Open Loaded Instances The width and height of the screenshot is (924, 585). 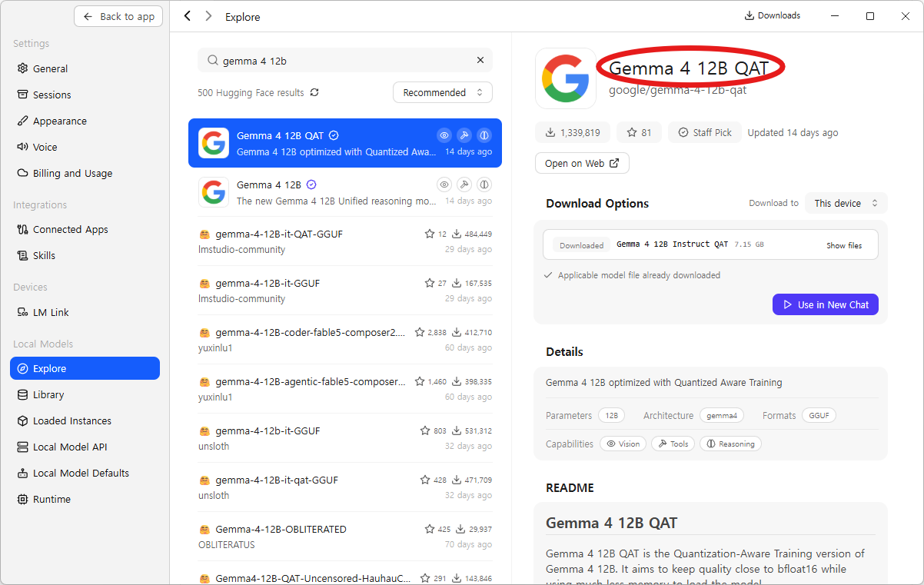tap(85, 420)
